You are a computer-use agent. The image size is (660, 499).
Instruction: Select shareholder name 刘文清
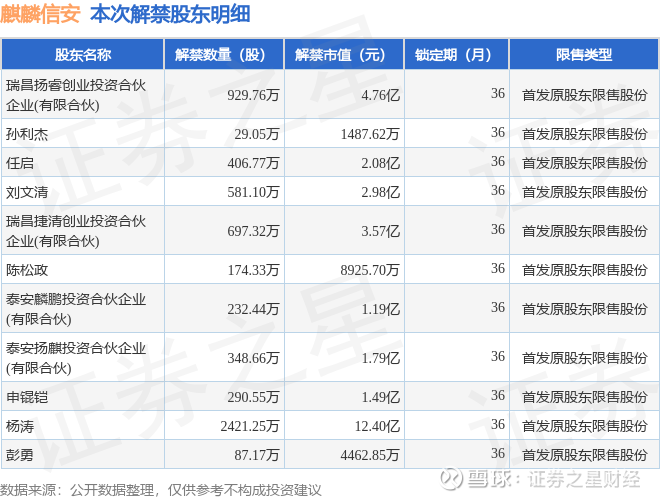pos(27,192)
